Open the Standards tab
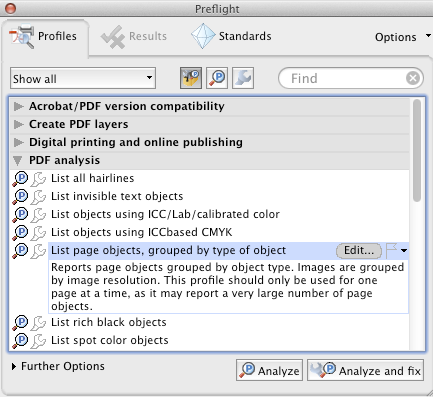This screenshot has width=433, height=397. (232, 36)
